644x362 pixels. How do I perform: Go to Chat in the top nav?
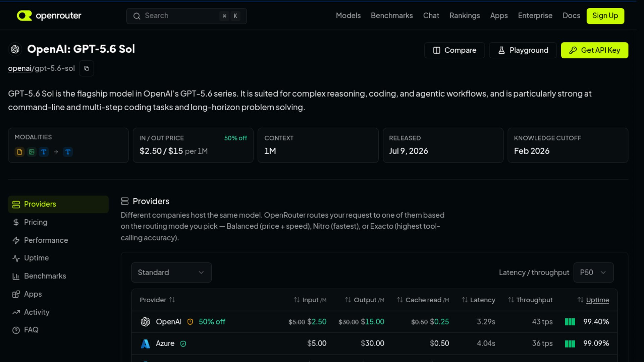tap(431, 16)
